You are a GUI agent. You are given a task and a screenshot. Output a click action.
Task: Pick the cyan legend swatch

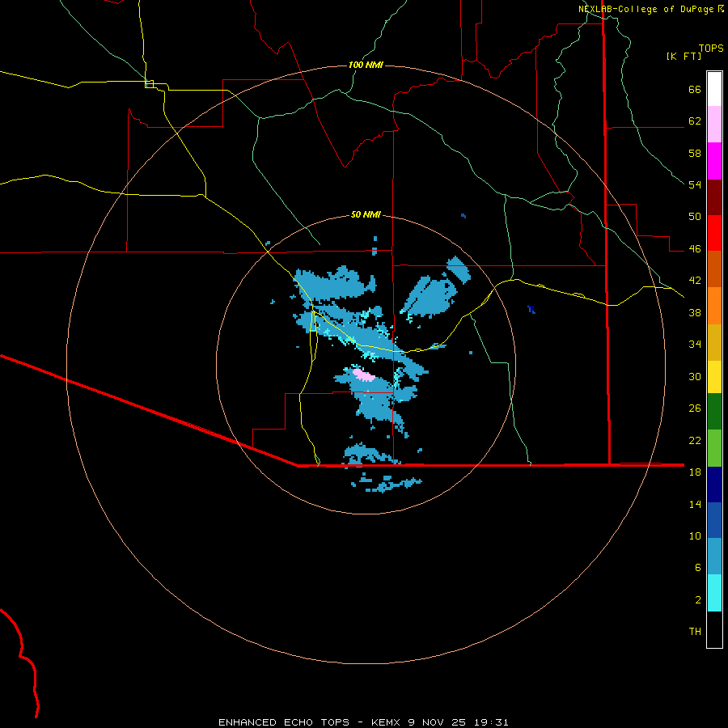[714, 593]
